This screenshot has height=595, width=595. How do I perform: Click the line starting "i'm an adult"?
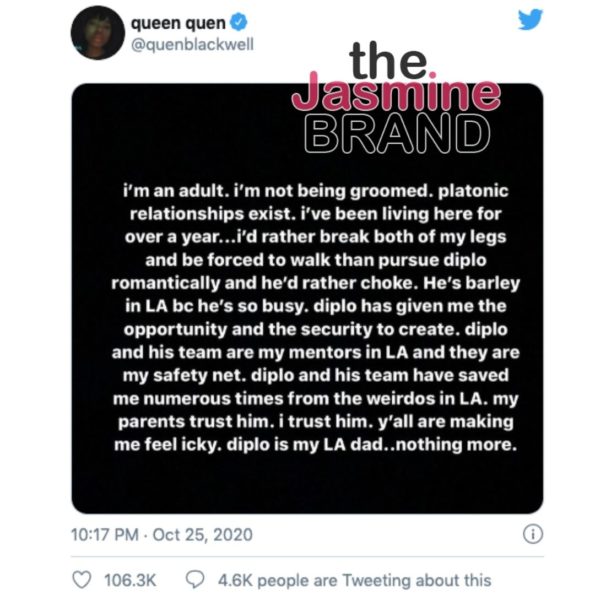pyautogui.click(x=315, y=191)
